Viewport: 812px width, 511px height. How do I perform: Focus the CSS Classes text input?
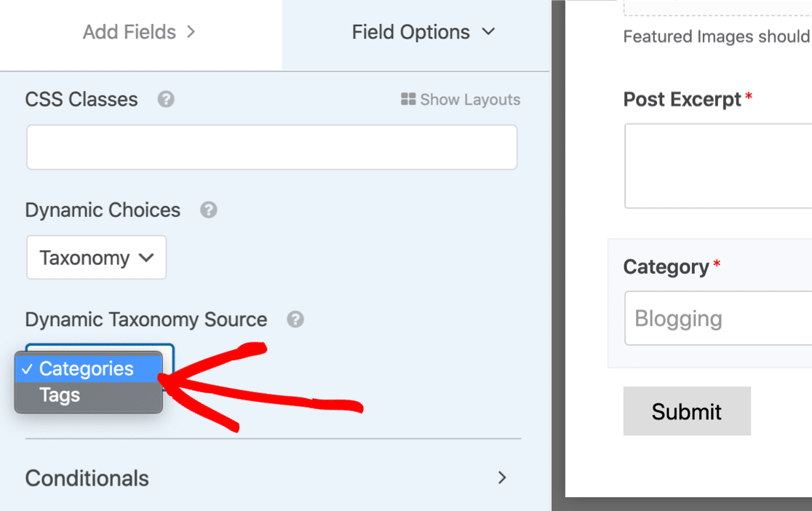coord(272,147)
